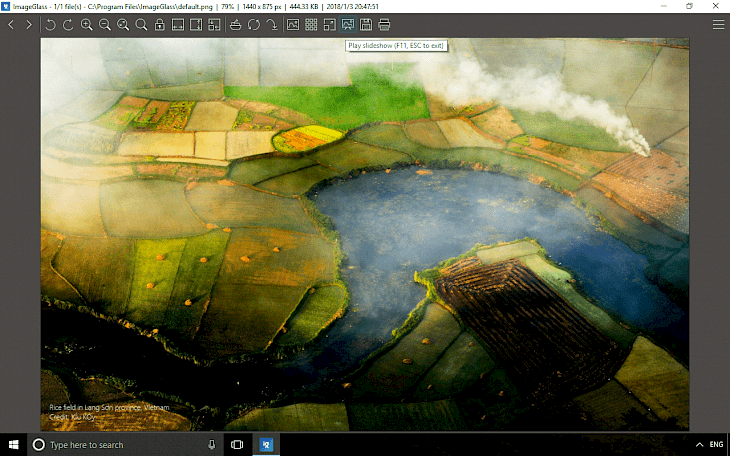Image resolution: width=730 pixels, height=456 pixels.
Task: Go to the next image
Action: tap(29, 25)
